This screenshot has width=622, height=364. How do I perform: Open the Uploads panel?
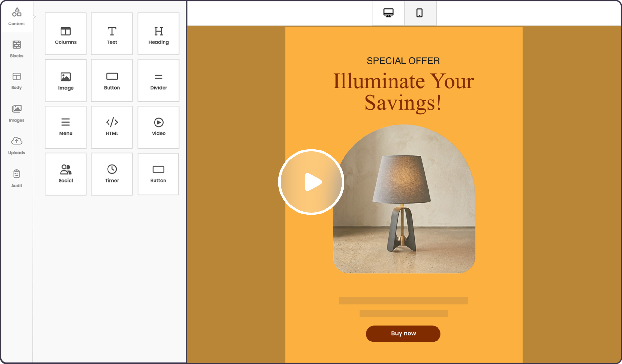coord(16,146)
